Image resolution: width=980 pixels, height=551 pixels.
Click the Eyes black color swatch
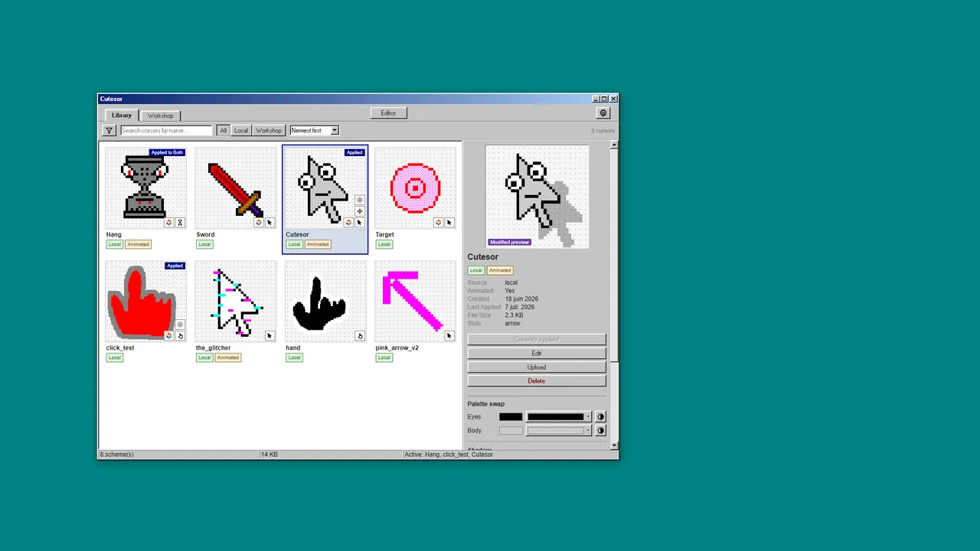point(511,417)
